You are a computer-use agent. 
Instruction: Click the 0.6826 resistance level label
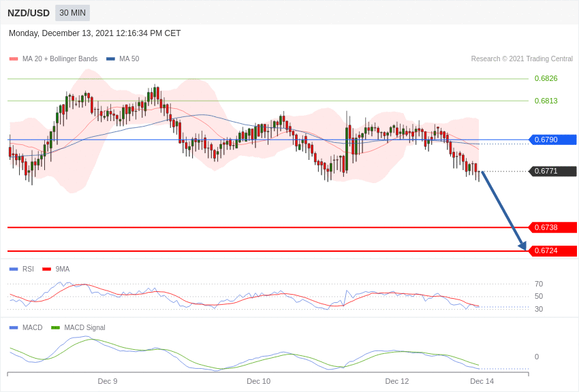coord(546,78)
